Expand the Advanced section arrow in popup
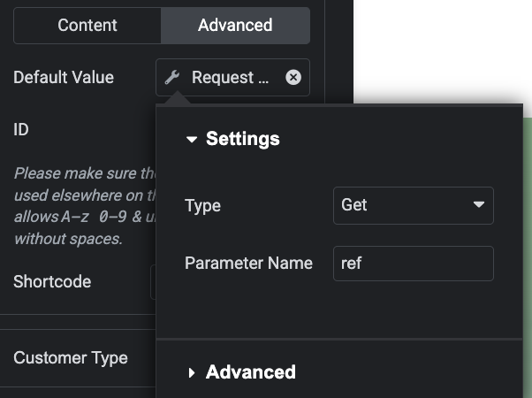Viewport: 532px width, 398px height. coord(191,372)
